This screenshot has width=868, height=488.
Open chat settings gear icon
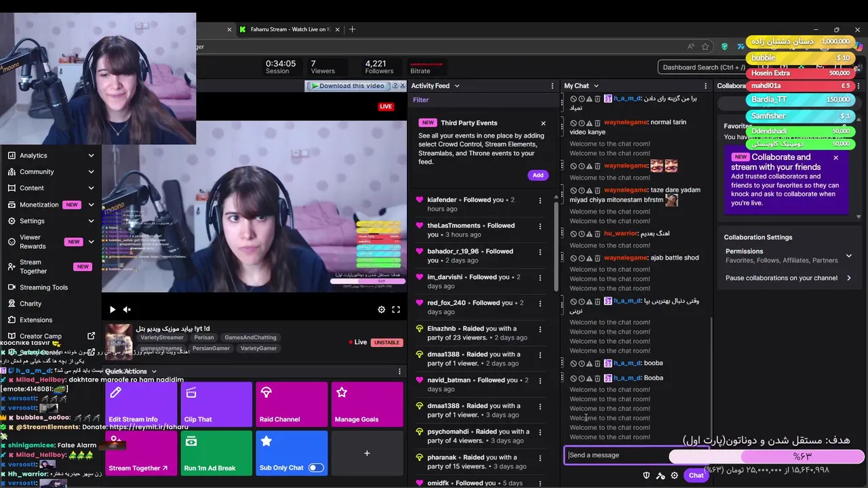coord(675,476)
